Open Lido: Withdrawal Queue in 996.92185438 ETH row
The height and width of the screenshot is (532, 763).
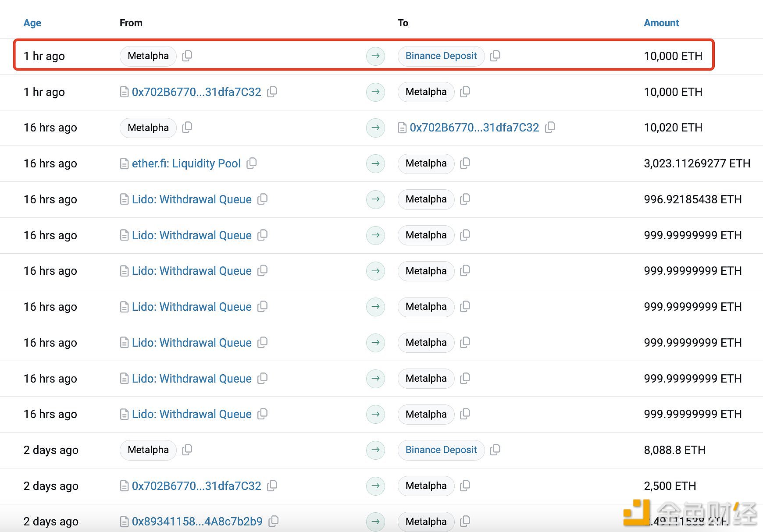192,199
